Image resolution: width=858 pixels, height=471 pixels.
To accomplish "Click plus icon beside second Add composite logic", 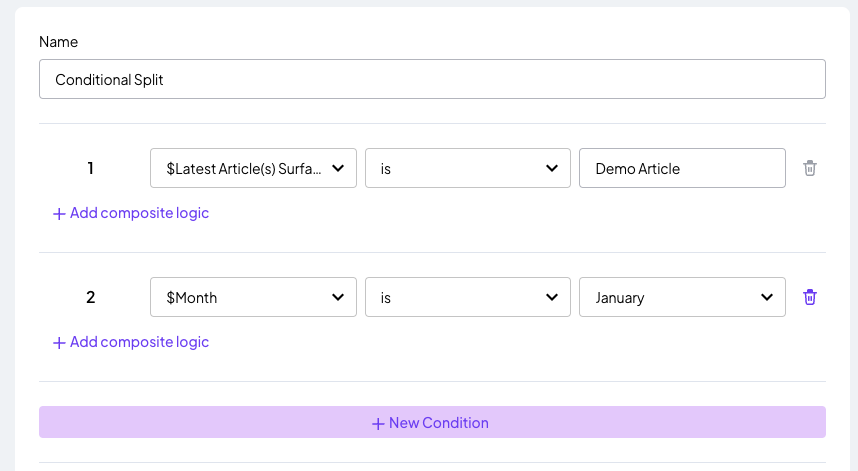I will pos(59,342).
